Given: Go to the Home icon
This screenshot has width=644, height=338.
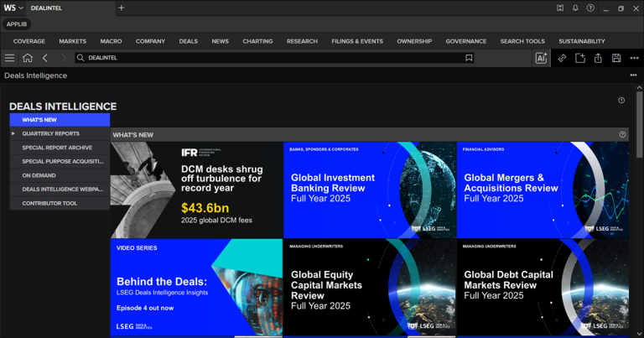Looking at the screenshot, I should coord(28,58).
